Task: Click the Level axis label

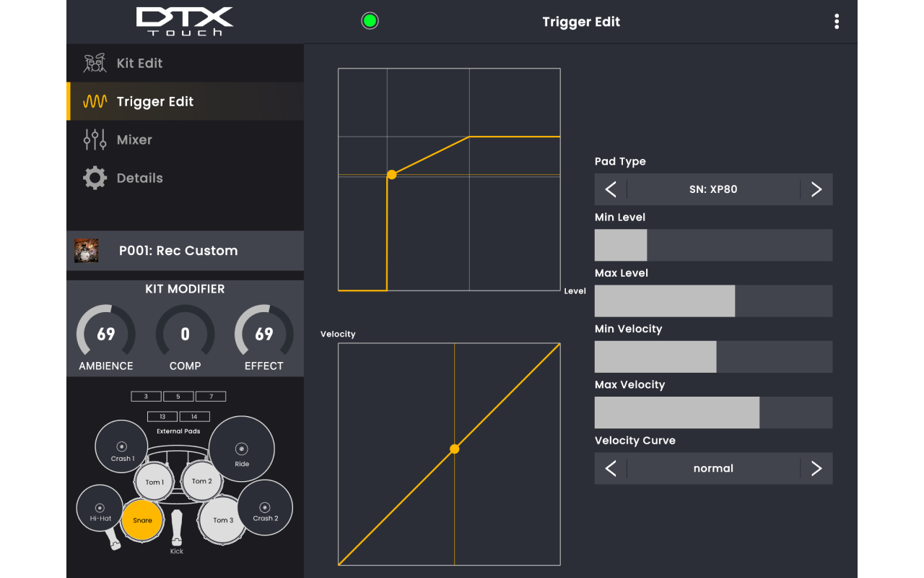Action: pos(575,291)
